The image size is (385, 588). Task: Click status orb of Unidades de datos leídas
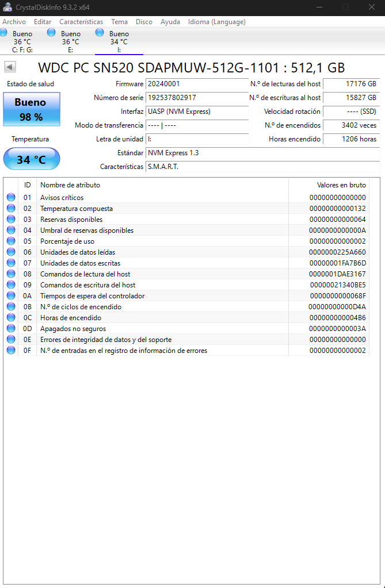[11, 252]
